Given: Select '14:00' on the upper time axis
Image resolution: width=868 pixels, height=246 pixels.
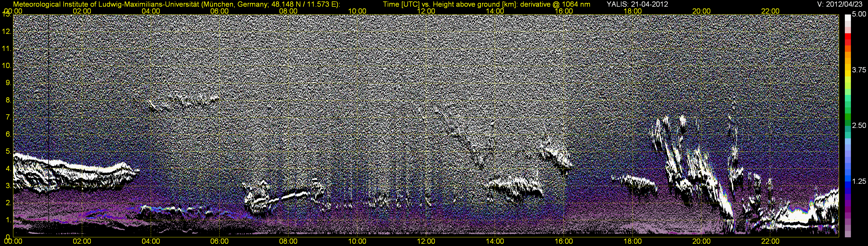Looking at the screenshot, I should pos(495,11).
